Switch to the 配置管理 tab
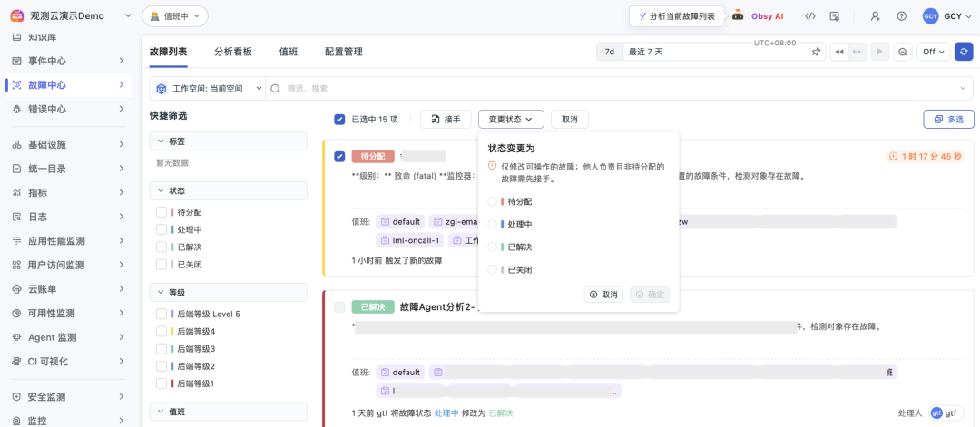Viewport: 980px width, 427px height. click(x=344, y=52)
